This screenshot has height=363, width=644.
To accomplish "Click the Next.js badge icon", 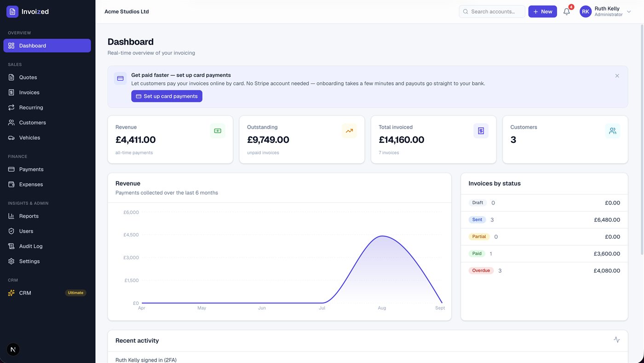I will (13, 350).
